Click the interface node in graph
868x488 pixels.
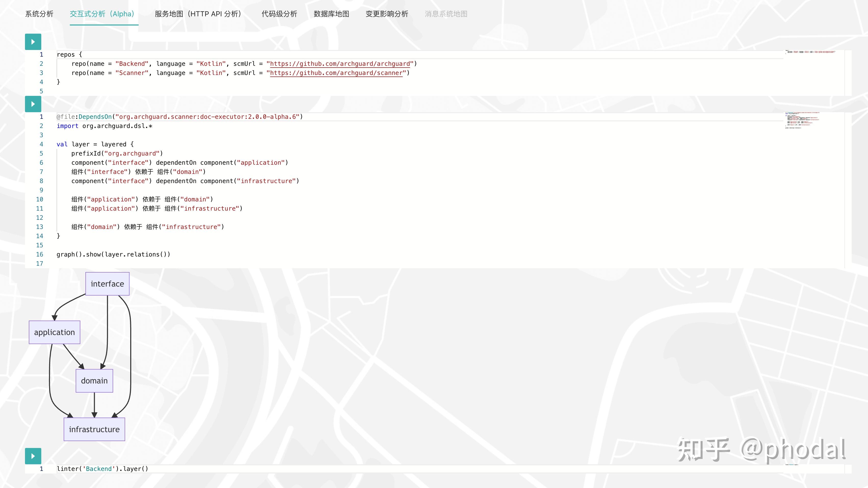(107, 284)
